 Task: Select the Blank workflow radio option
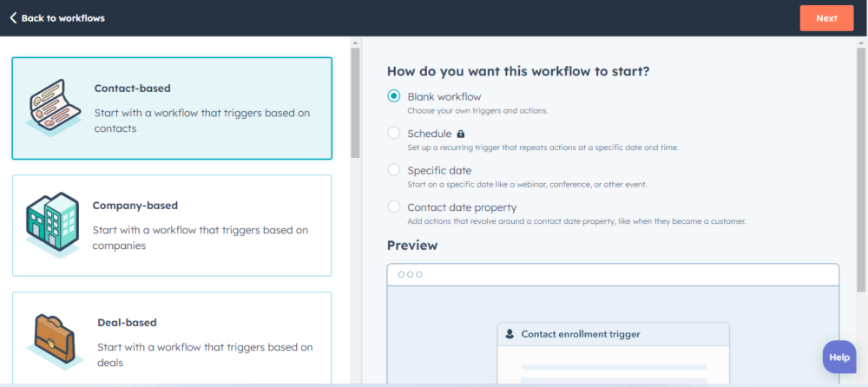click(x=394, y=96)
